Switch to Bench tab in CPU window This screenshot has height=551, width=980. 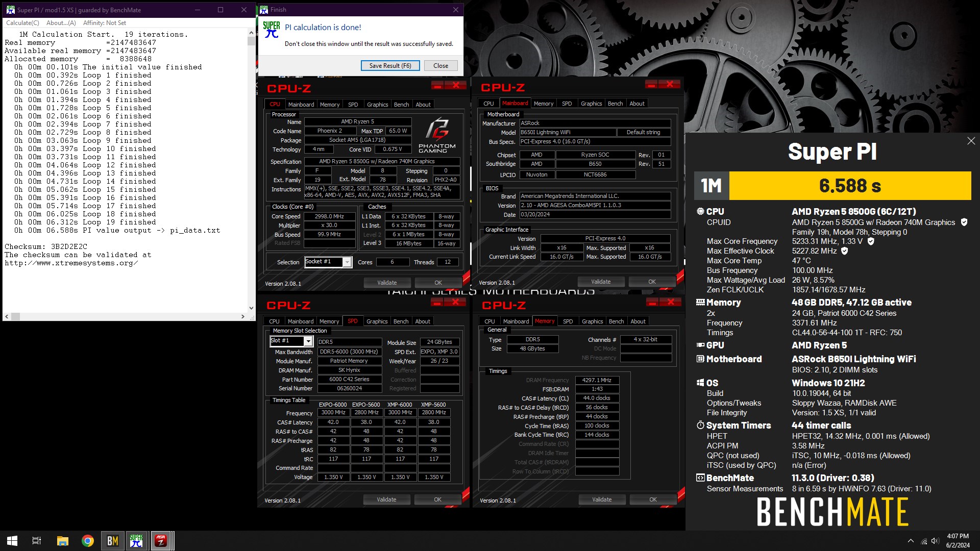[x=401, y=104]
